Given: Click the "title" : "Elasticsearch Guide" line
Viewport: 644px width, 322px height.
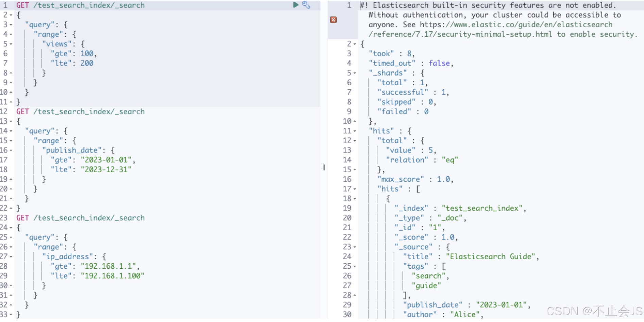Looking at the screenshot, I should click(471, 256).
